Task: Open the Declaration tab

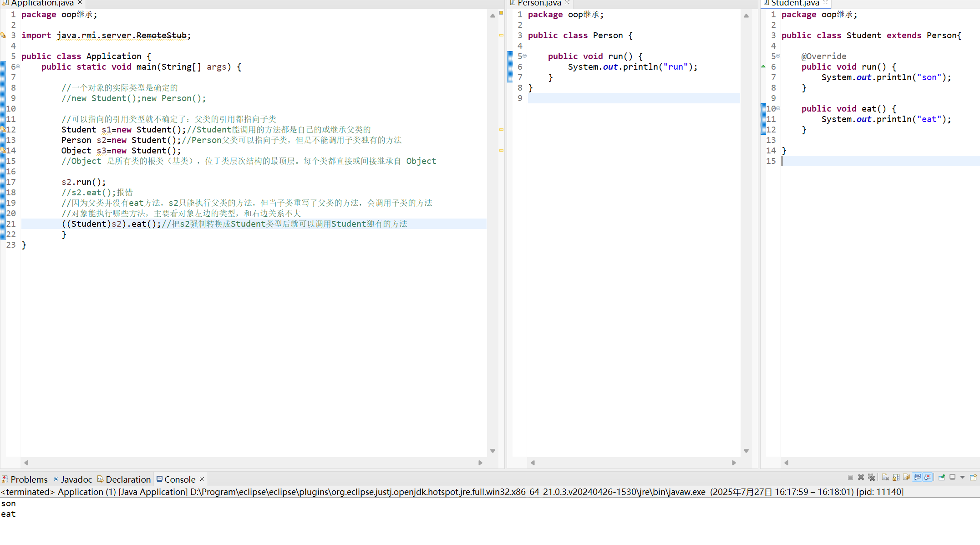Action: pos(124,479)
